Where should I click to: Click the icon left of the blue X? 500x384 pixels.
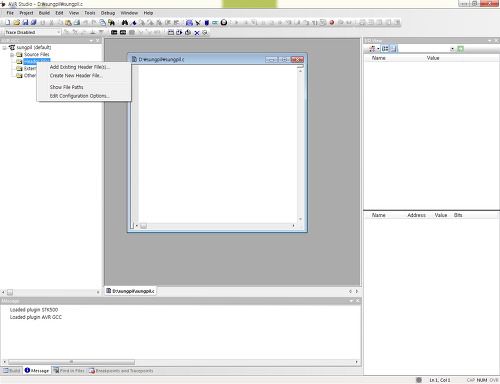point(188,32)
